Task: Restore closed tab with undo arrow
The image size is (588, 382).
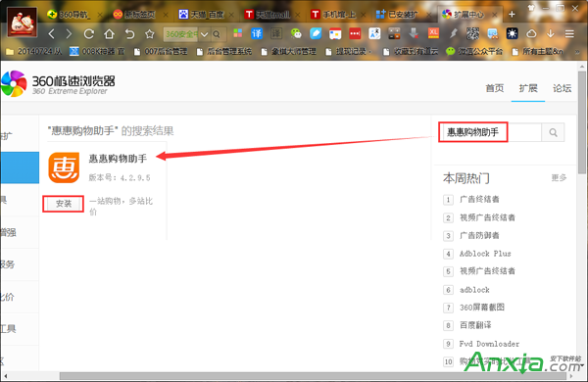Action: (x=129, y=34)
